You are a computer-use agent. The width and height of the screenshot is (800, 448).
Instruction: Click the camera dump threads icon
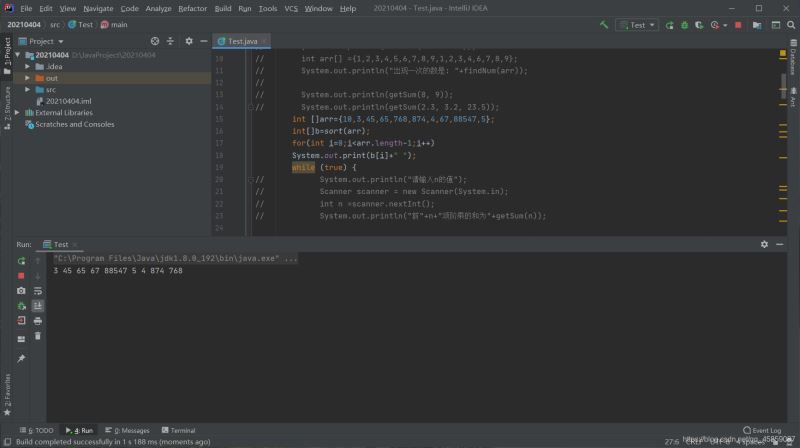pos(21,291)
